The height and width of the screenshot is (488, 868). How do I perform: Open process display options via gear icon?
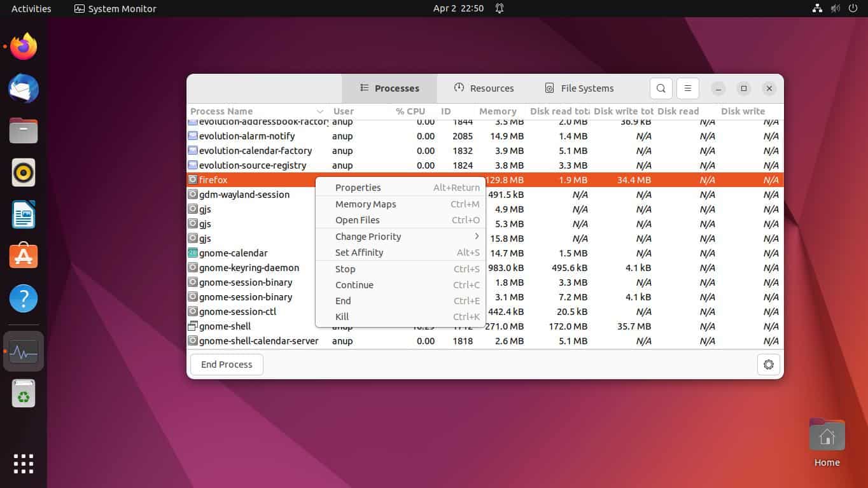coord(768,364)
